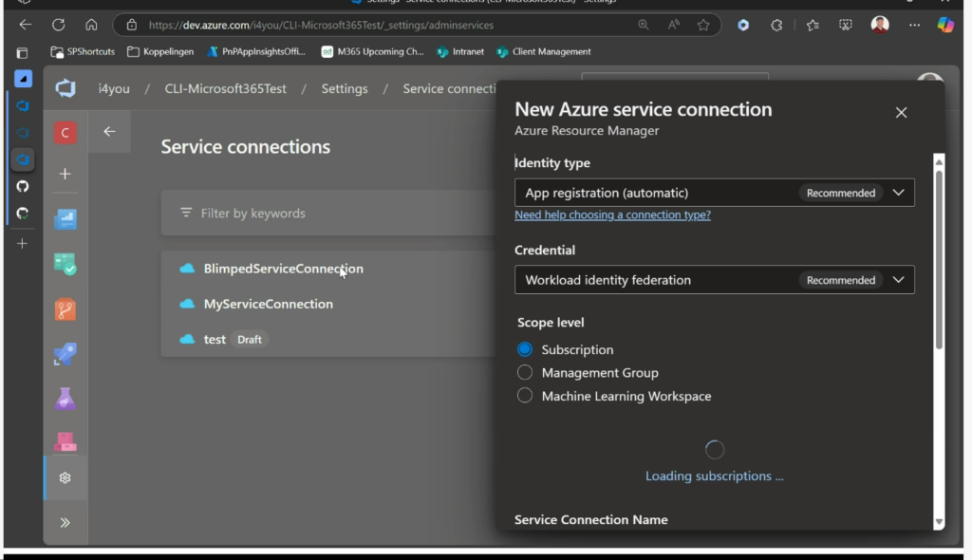Click the panel vertical scrollbar thumb
The height and width of the screenshot is (560, 972).
point(939,259)
